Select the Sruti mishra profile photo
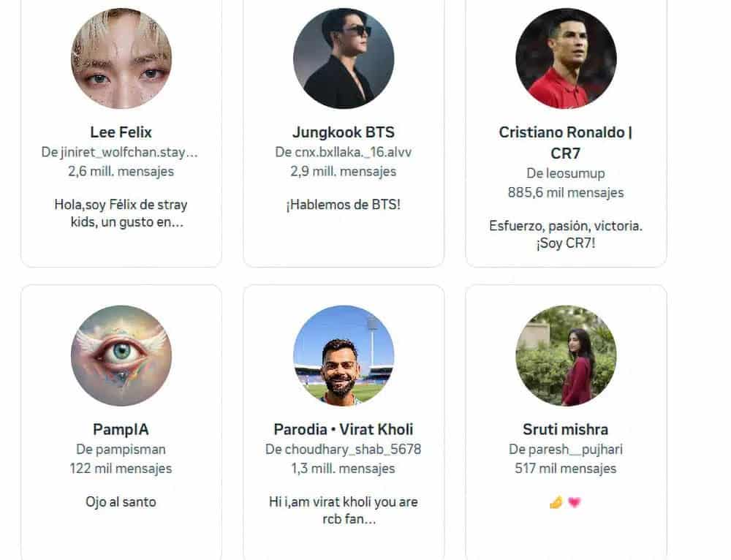The height and width of the screenshot is (560, 731). pyautogui.click(x=566, y=355)
